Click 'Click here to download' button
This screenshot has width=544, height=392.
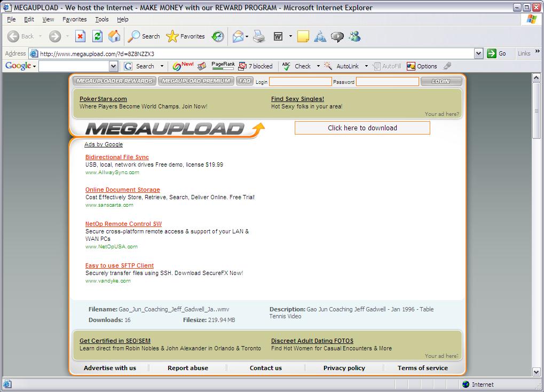[x=362, y=128]
